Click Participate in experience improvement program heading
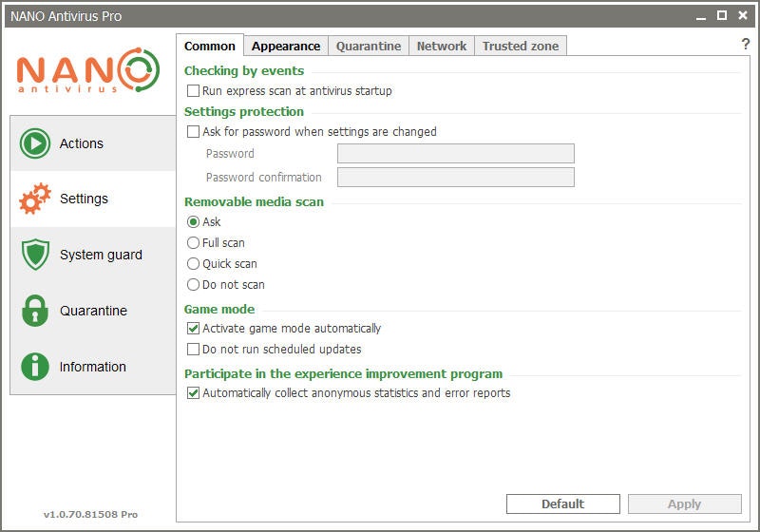The height and width of the screenshot is (532, 760). coord(343,374)
